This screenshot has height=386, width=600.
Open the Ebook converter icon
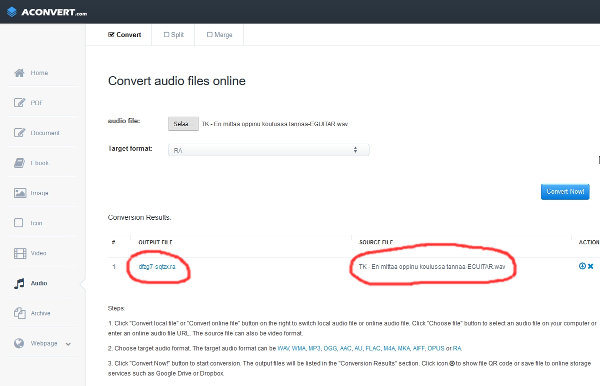pos(20,163)
